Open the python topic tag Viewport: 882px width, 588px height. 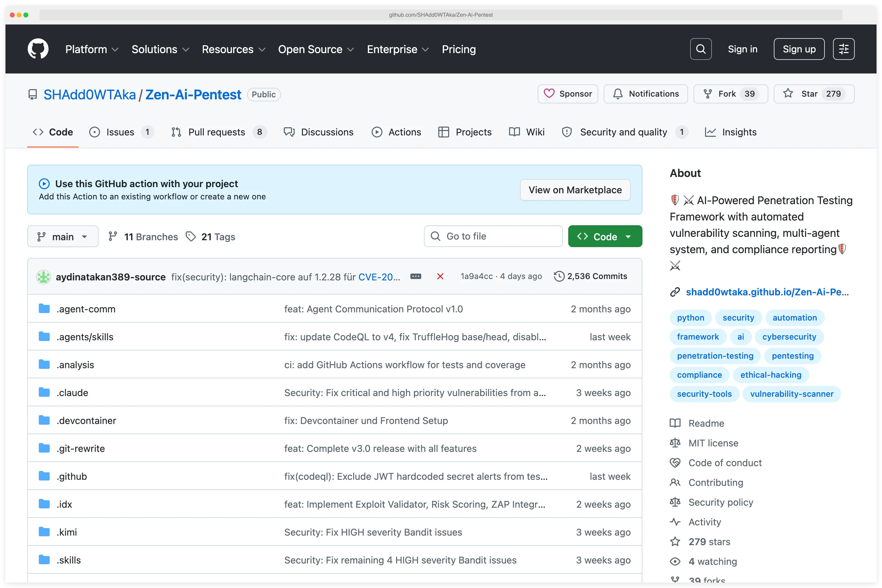[690, 317]
